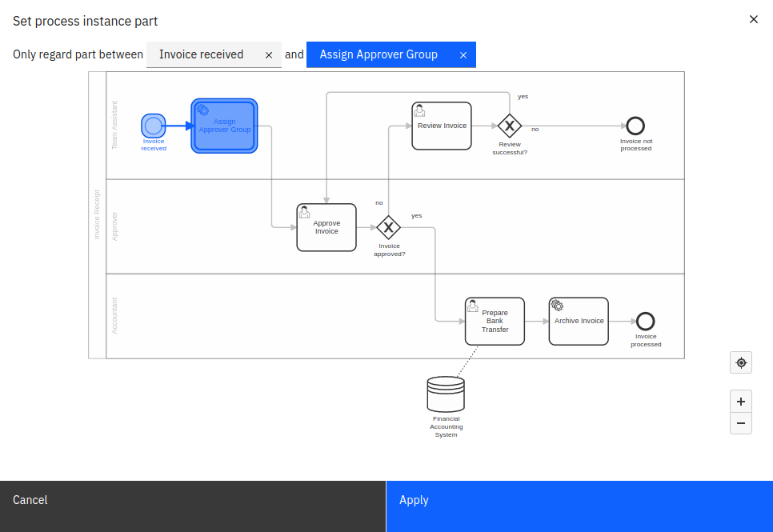Select the Archive Invoice service task
Viewport: 773px width, 532px height.
point(578,321)
